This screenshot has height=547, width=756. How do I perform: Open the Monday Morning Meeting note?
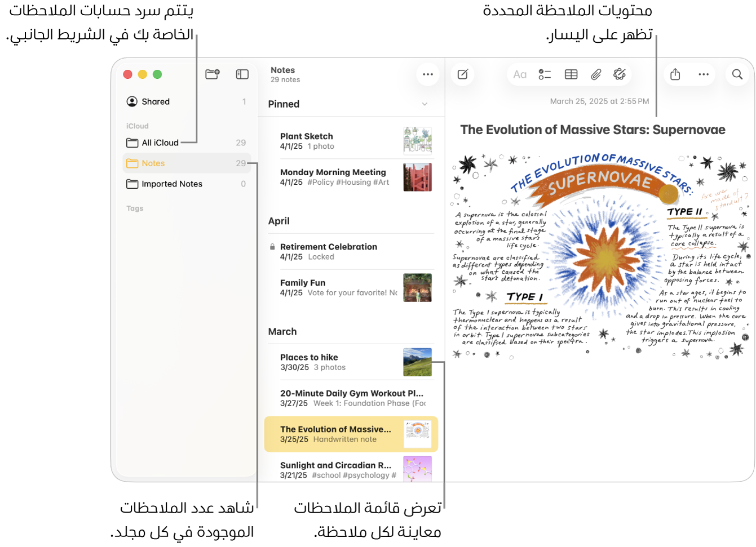point(351,177)
